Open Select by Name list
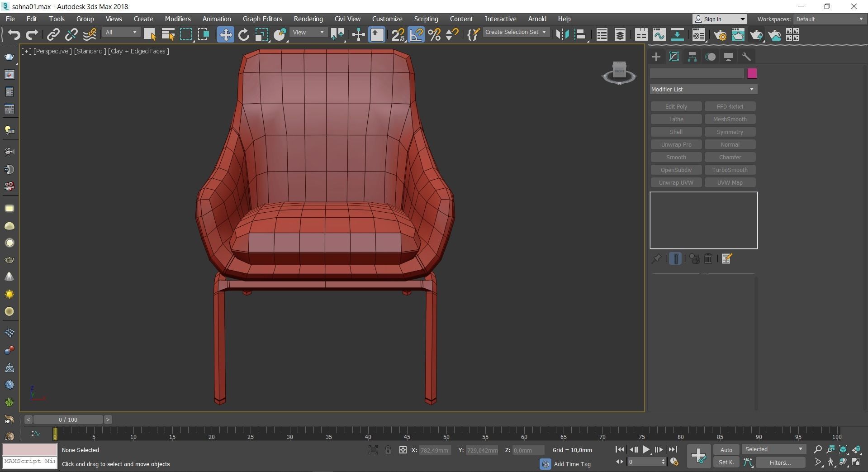 [168, 35]
